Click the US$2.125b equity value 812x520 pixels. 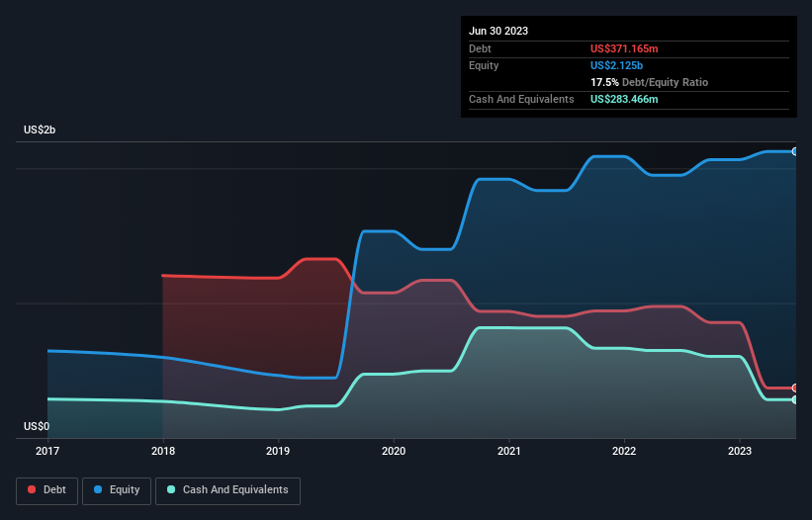click(x=616, y=65)
